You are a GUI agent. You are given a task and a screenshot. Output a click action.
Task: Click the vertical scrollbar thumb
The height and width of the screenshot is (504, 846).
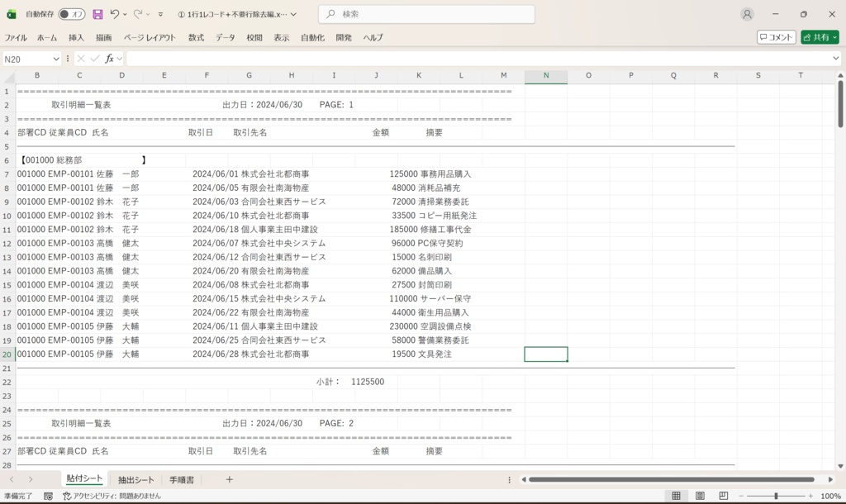840,103
